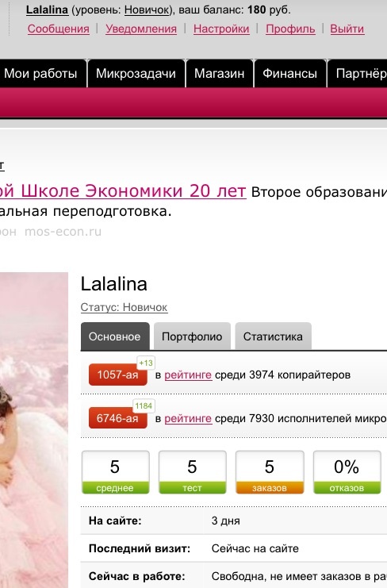
Task: Open the Мои работы menu
Action: 40,73
